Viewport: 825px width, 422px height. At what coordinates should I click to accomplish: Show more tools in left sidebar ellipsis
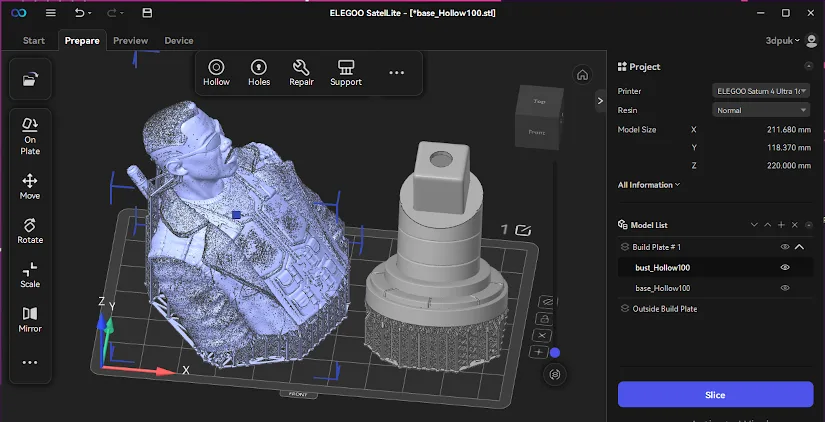(x=30, y=363)
